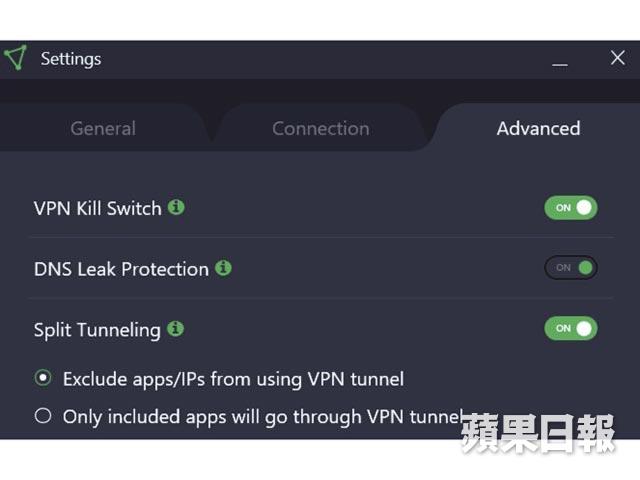Click the DNS Leak Protection label text
The height and width of the screenshot is (480, 640).
(x=121, y=269)
